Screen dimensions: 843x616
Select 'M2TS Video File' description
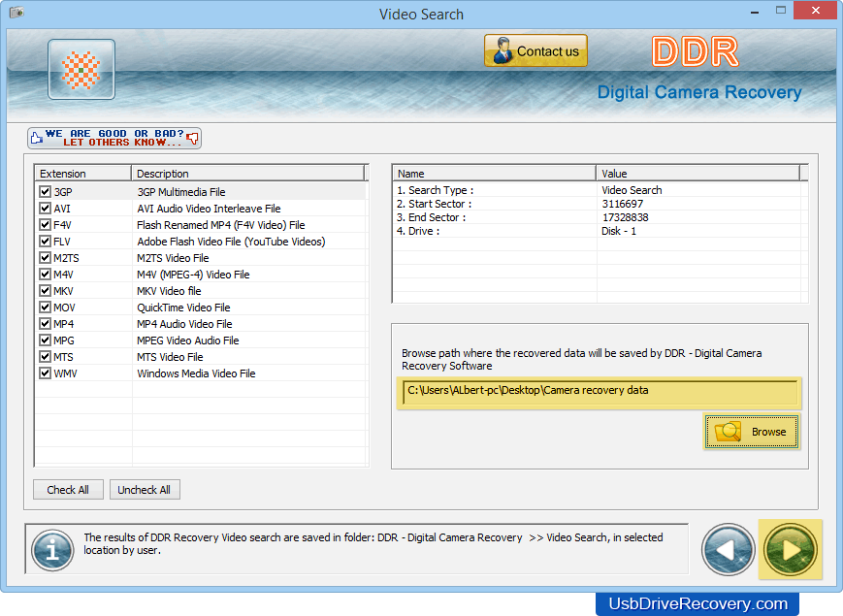point(173,258)
